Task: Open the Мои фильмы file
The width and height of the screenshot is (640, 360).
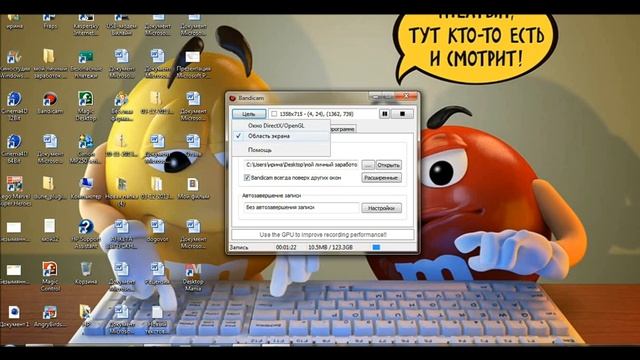Action: click(193, 188)
